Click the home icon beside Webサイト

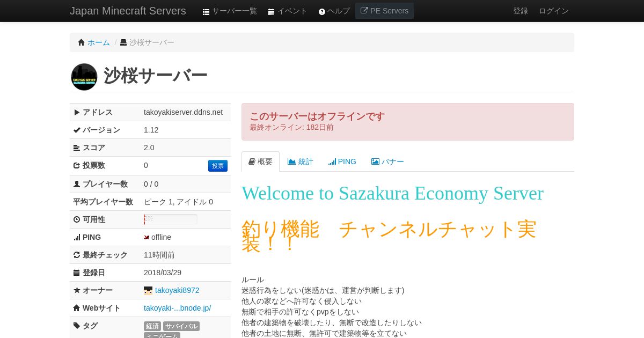pos(77,308)
